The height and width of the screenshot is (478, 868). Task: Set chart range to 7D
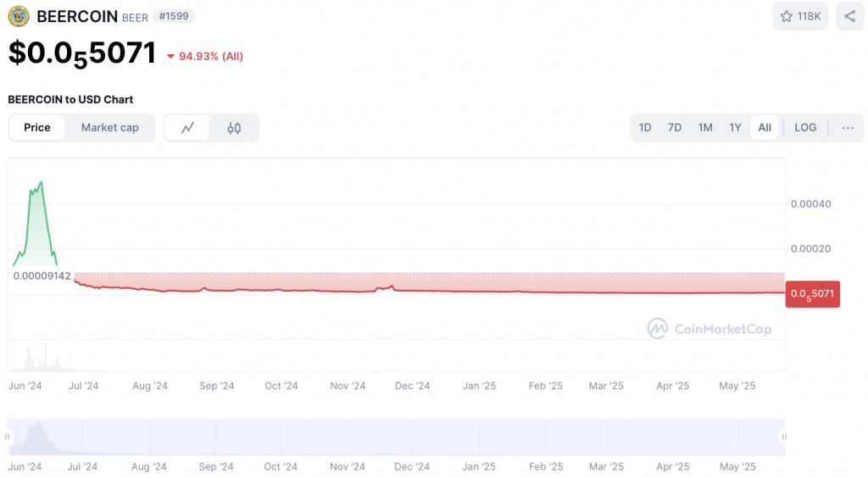click(x=674, y=128)
